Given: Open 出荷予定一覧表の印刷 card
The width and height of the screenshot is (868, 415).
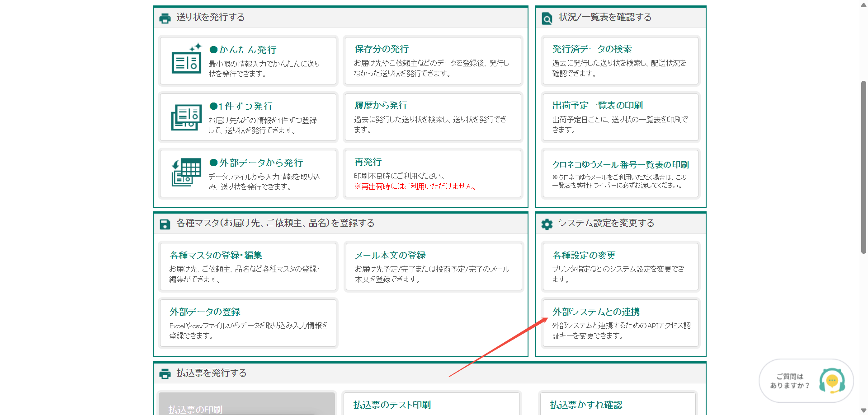Looking at the screenshot, I should click(x=620, y=117).
